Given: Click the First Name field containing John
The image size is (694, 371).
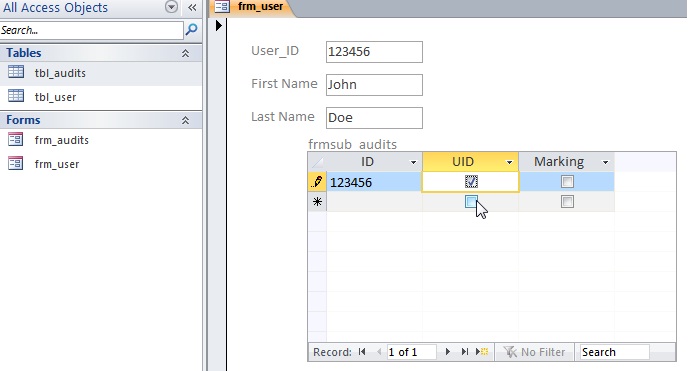Looking at the screenshot, I should coord(374,85).
